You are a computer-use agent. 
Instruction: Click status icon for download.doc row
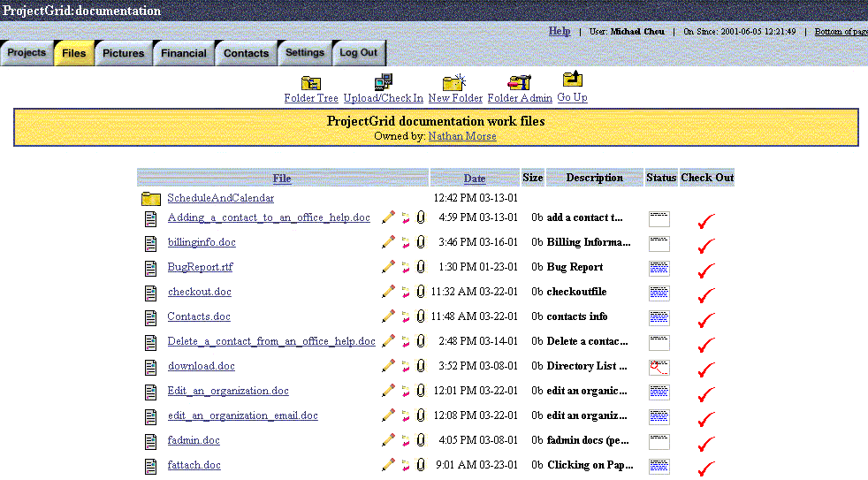(659, 367)
